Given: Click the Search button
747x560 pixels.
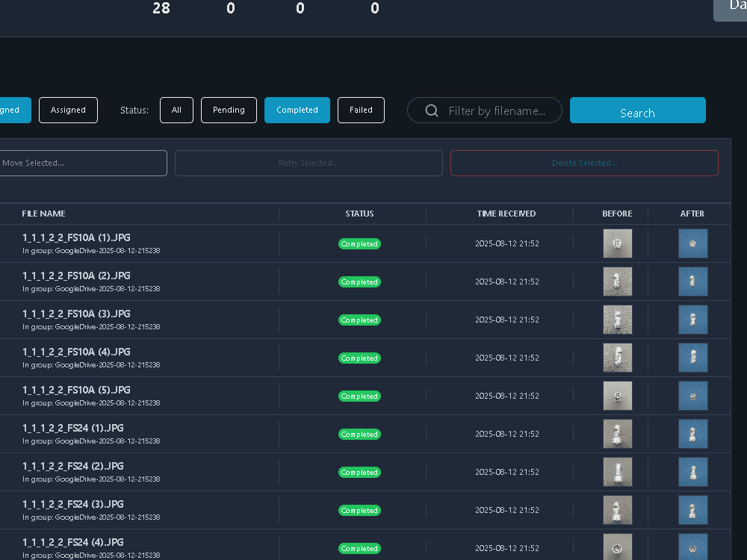Looking at the screenshot, I should [637, 110].
